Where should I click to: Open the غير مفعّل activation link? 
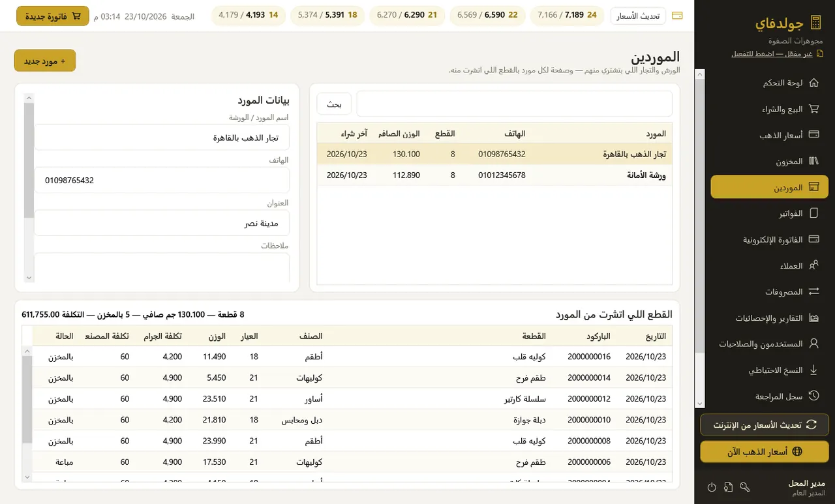tap(772, 53)
